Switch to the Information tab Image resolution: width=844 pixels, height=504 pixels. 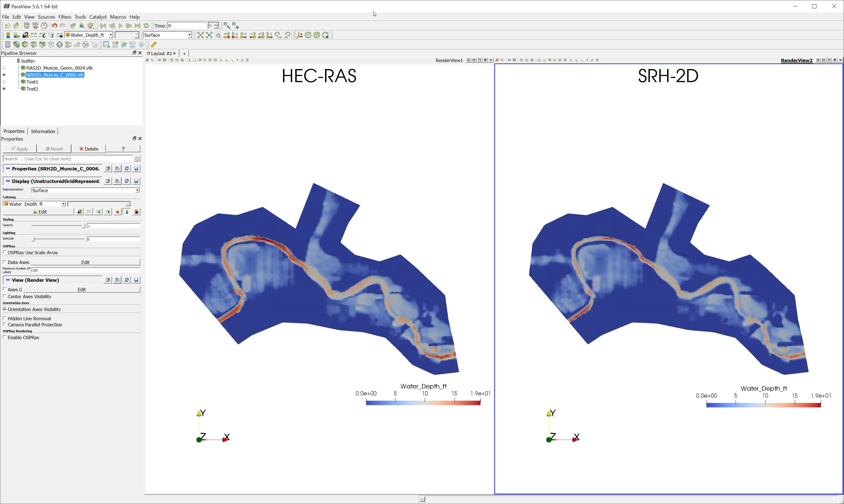(x=43, y=131)
